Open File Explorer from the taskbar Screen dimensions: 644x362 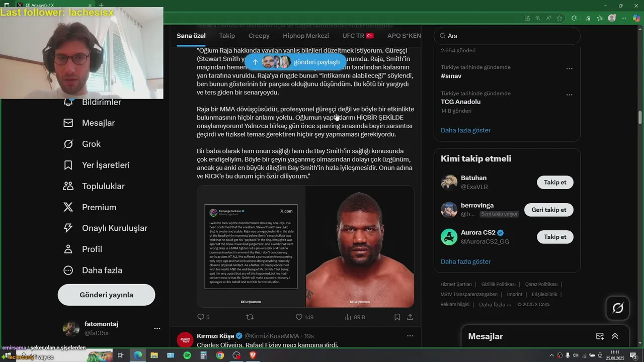point(154,355)
